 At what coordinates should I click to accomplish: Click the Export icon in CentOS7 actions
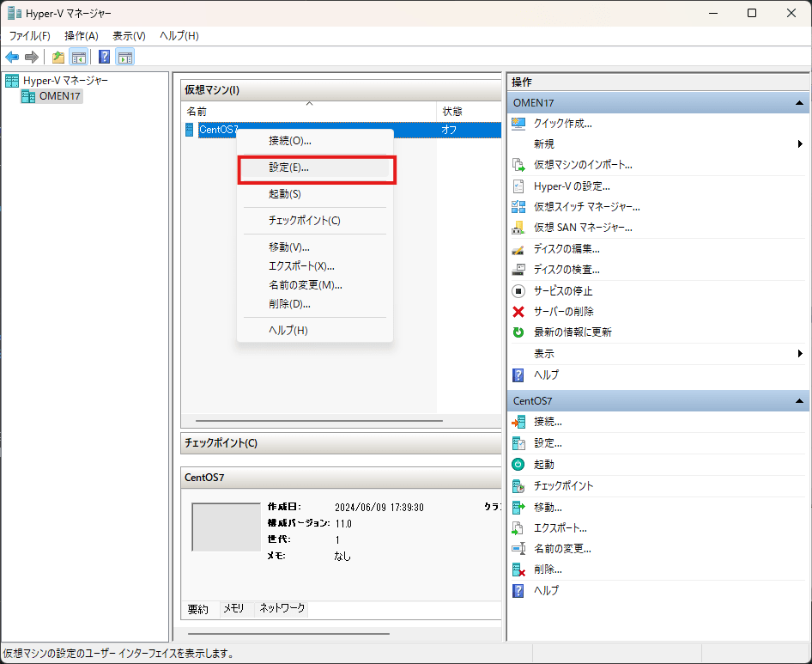coord(518,528)
